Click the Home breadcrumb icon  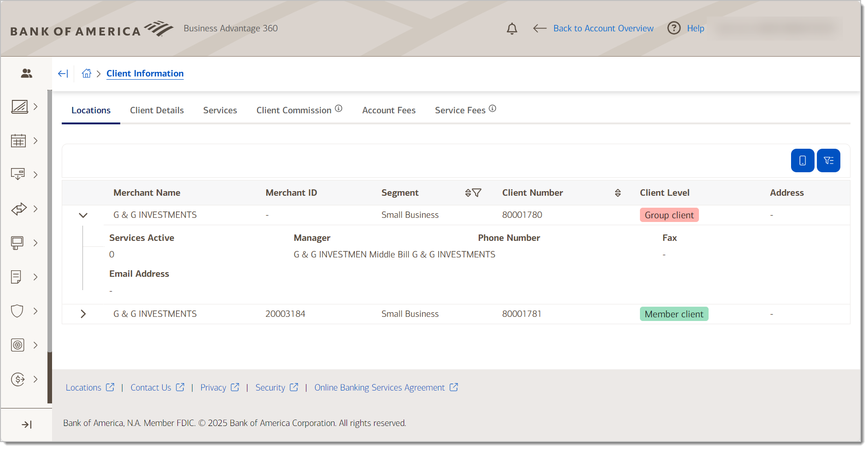(86, 73)
